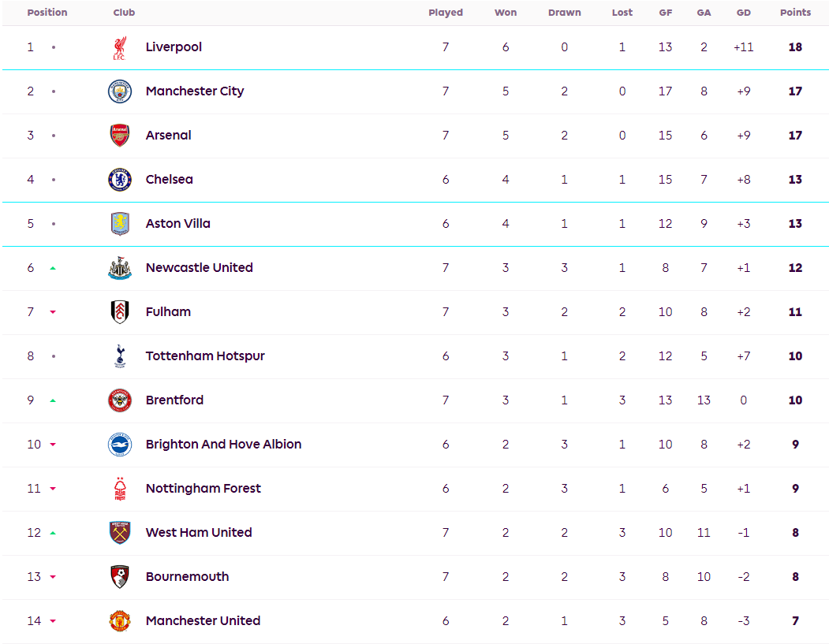Click the Liverpool club crest
The height and width of the screenshot is (644, 829).
(x=119, y=47)
